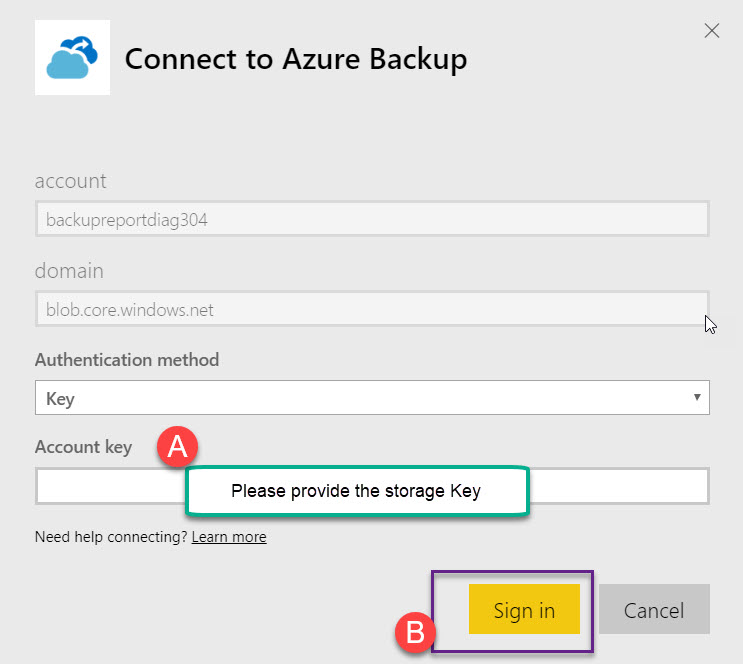Image resolution: width=743 pixels, height=664 pixels.
Task: Click the arrow on the Key dropdown
Action: click(696, 398)
